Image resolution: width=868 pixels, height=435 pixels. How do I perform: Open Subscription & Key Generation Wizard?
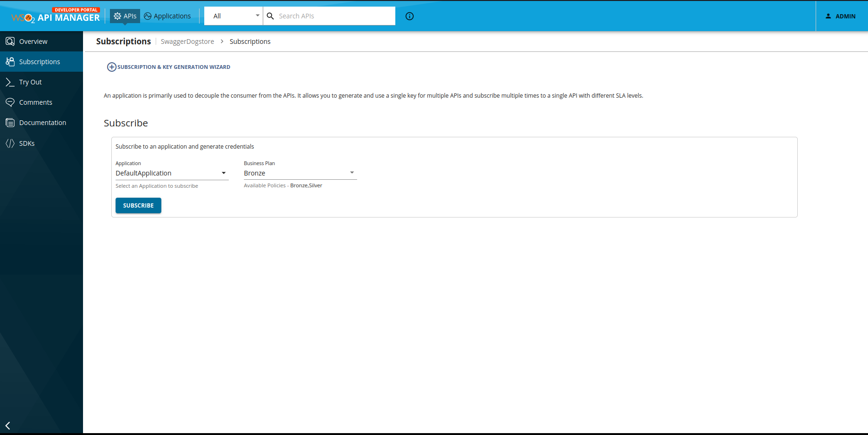169,67
